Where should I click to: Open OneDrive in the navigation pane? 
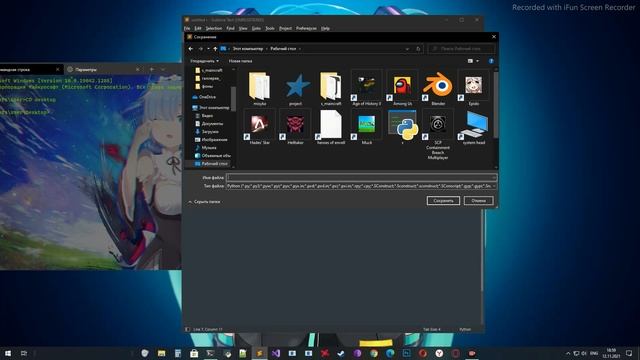[207, 97]
